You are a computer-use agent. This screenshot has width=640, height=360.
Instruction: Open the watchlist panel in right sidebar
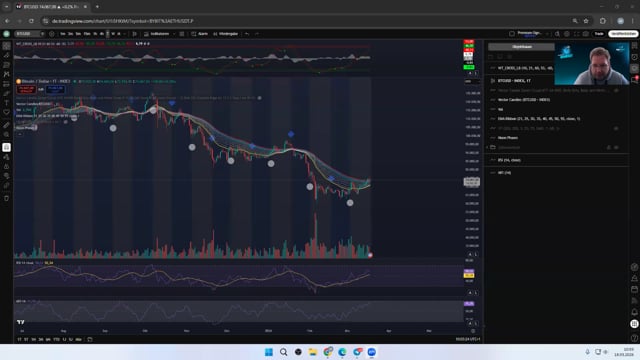click(x=634, y=46)
